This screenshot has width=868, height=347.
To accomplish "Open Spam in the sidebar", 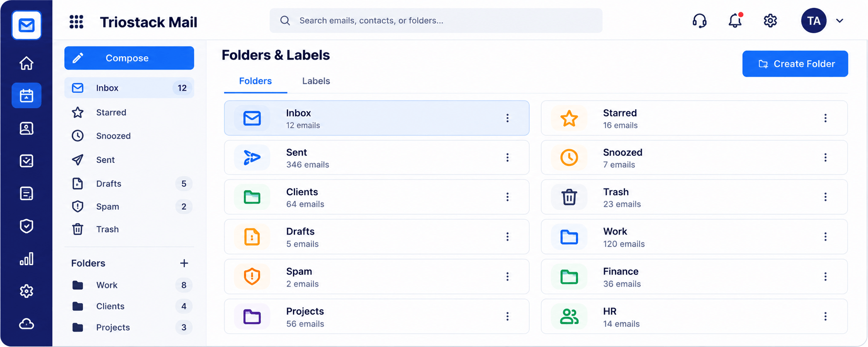I will (129, 207).
